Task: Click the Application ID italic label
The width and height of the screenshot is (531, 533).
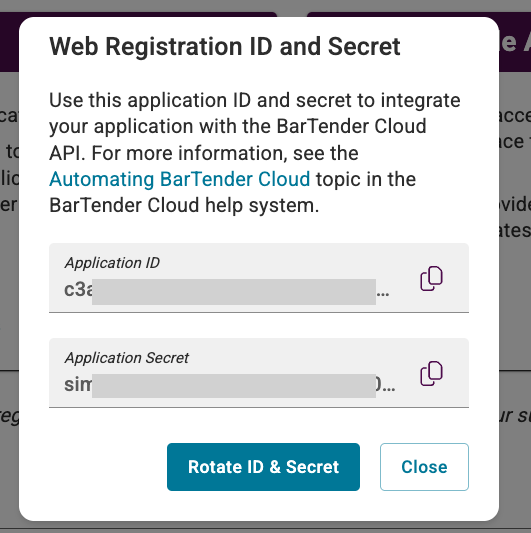Action: pos(112,263)
